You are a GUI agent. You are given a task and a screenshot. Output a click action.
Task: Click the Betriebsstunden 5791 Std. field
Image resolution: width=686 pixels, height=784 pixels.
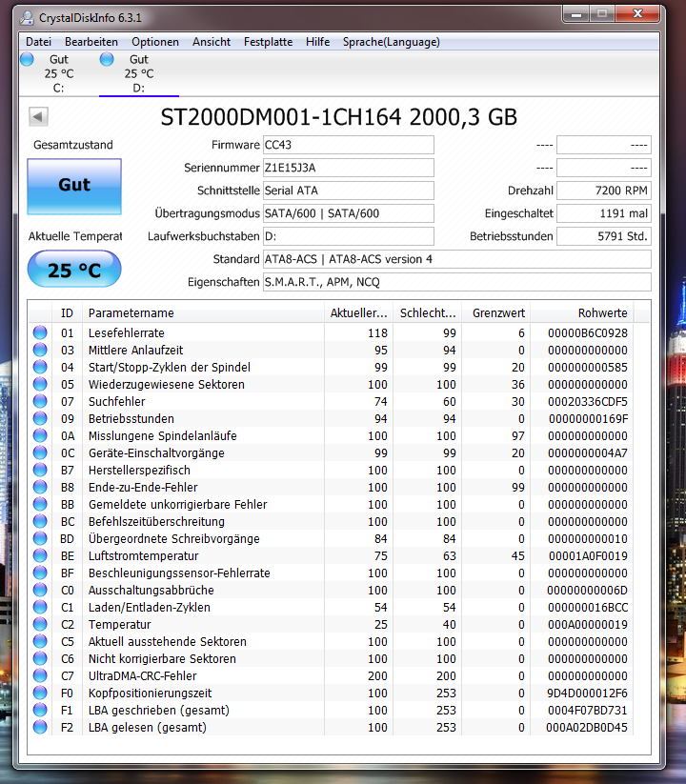click(604, 236)
